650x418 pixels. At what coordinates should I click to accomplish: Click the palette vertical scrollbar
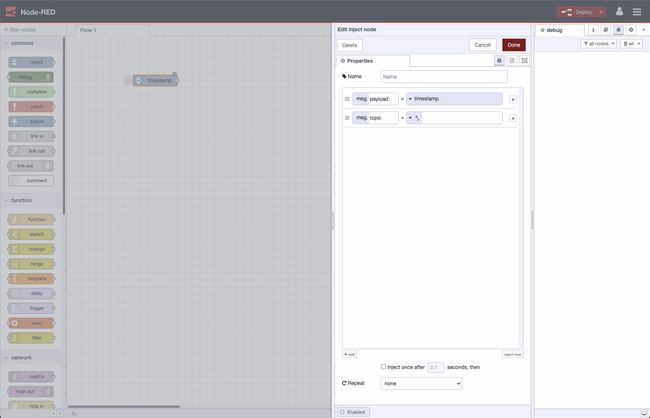coord(64,126)
